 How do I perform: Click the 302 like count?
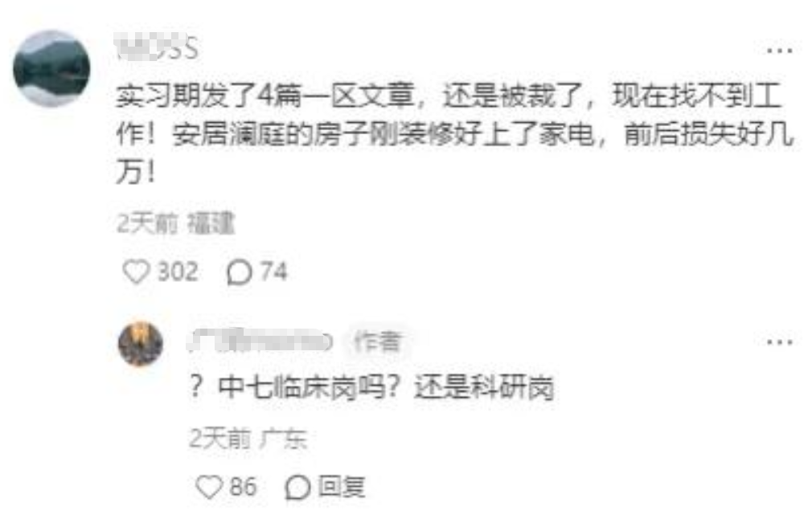178,272
